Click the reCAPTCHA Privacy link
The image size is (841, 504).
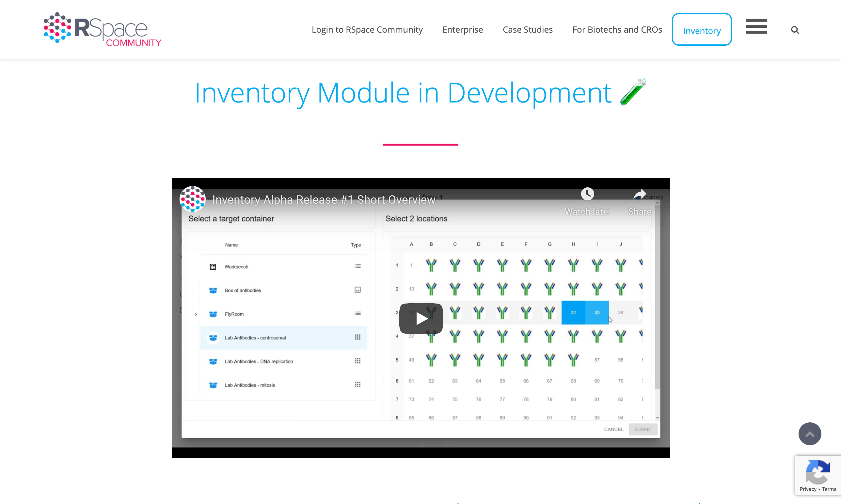[807, 489]
